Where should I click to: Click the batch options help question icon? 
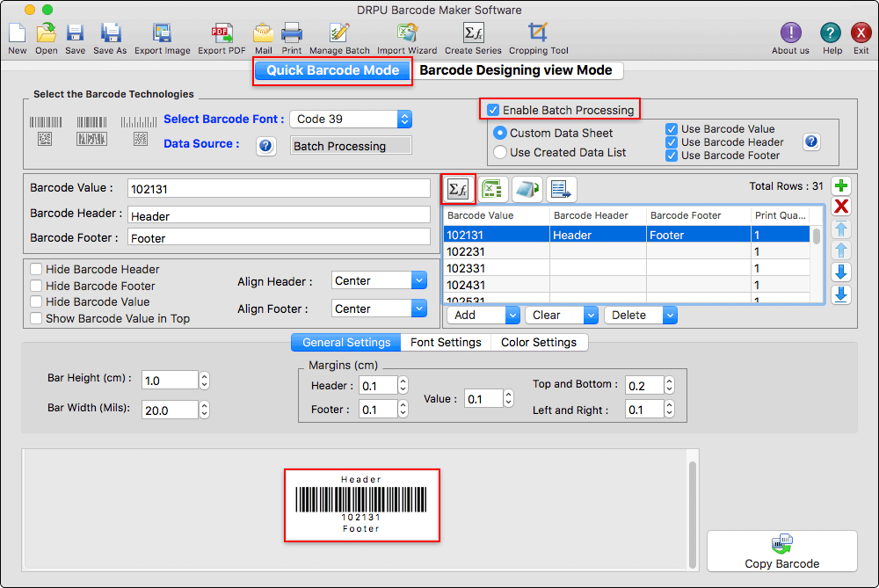(x=811, y=142)
